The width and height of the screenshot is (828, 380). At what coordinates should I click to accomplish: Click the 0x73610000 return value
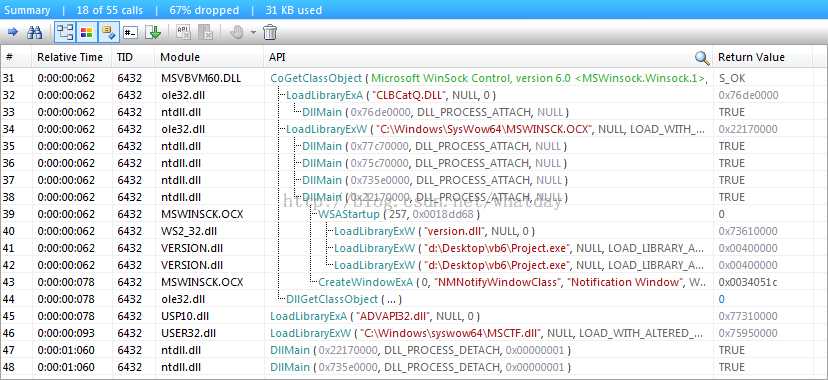point(748,231)
